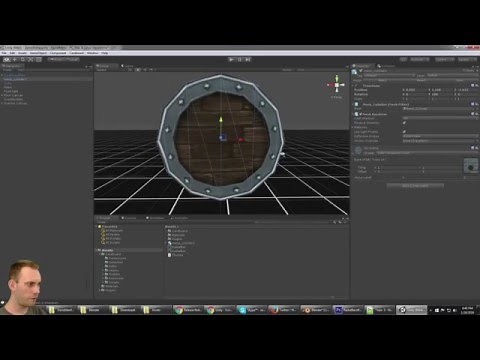Toggle the Pivot/Center handle position button
Image resolution: width=480 pixels, height=360 pixels.
pos(55,60)
